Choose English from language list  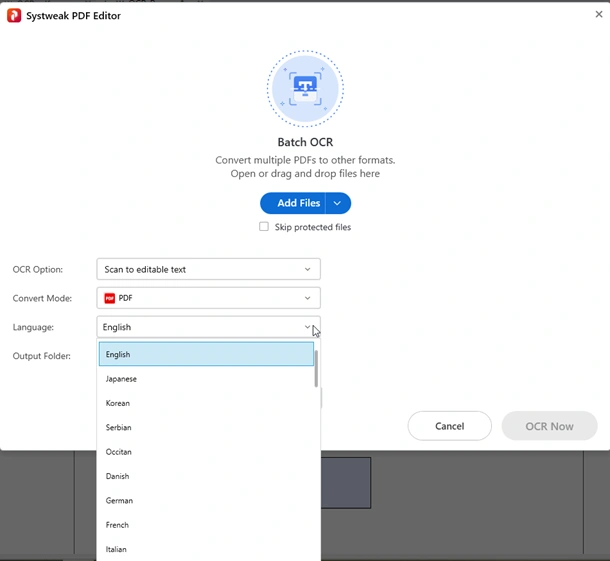[206, 354]
